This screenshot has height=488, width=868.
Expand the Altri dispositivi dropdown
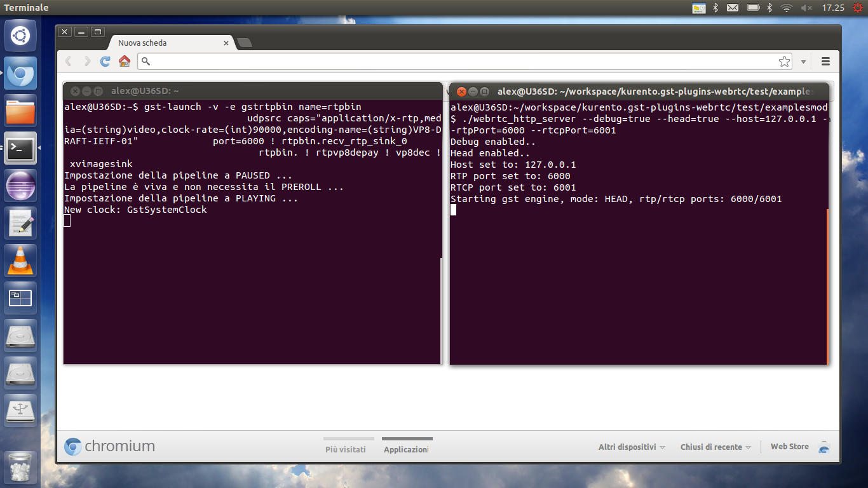[x=632, y=447]
